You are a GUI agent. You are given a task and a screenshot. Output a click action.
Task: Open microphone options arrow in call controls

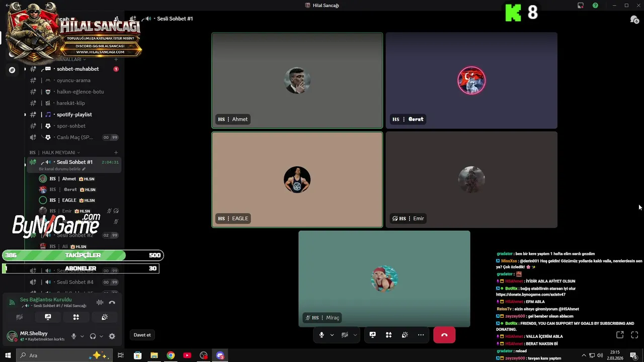(332, 335)
